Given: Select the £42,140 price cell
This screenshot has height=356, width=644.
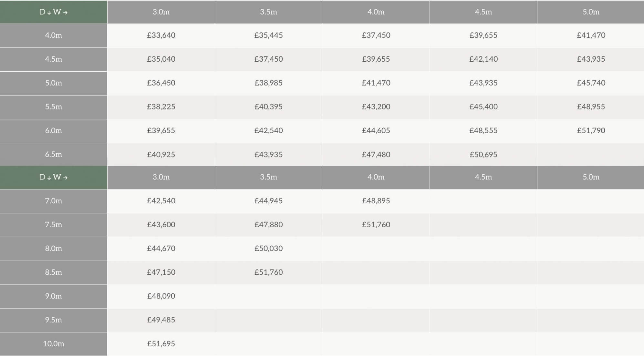Looking at the screenshot, I should tap(483, 59).
